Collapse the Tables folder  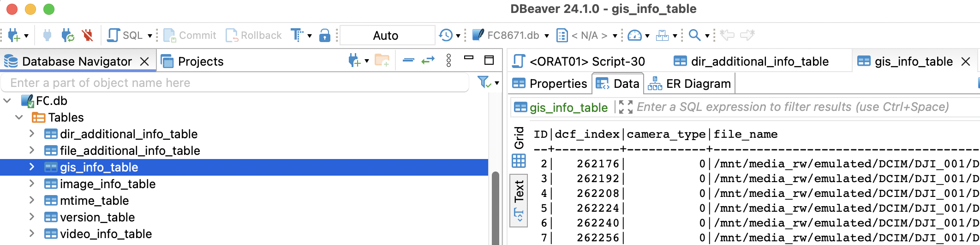click(19, 117)
